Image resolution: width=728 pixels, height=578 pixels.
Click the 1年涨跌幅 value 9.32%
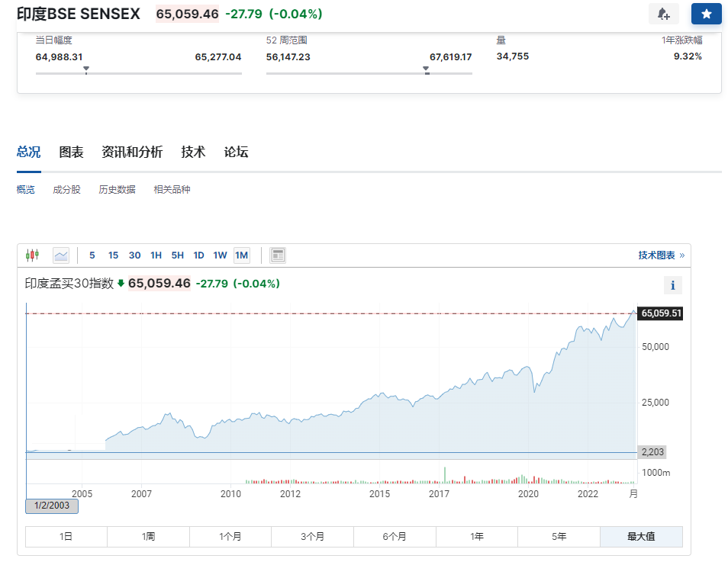click(688, 56)
